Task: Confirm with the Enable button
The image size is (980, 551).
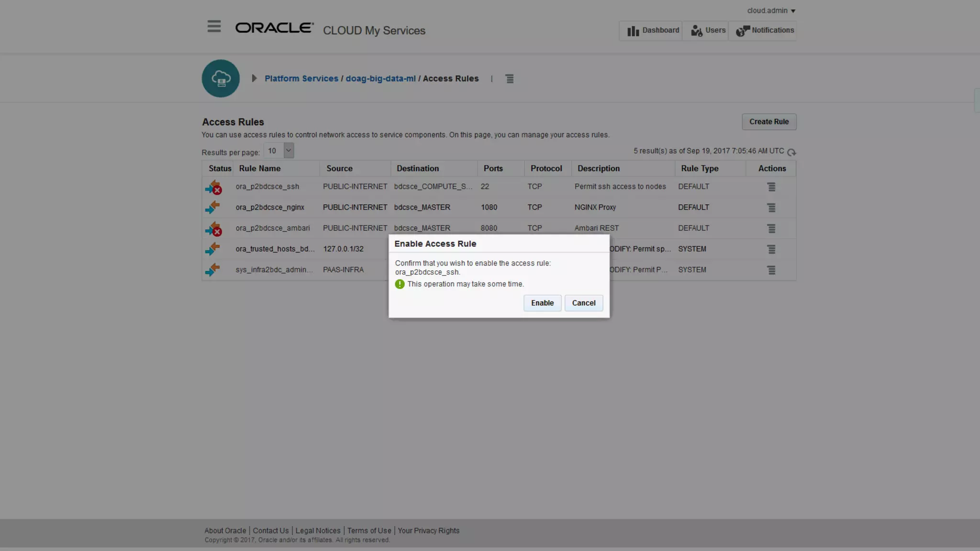Action: pyautogui.click(x=542, y=303)
